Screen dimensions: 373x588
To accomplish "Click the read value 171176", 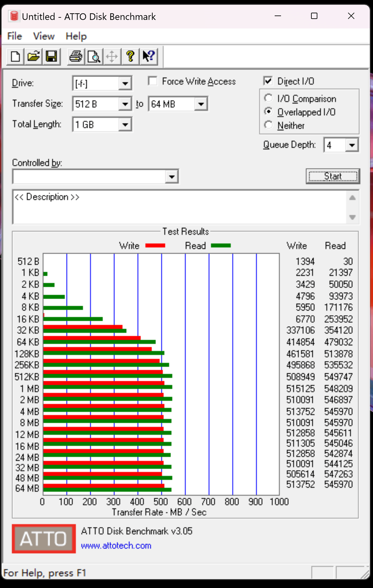I will pyautogui.click(x=339, y=307).
